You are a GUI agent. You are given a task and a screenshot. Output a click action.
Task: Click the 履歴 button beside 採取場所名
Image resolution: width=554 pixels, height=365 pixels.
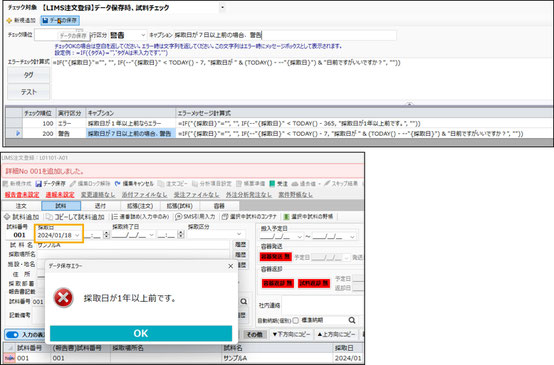[240, 254]
